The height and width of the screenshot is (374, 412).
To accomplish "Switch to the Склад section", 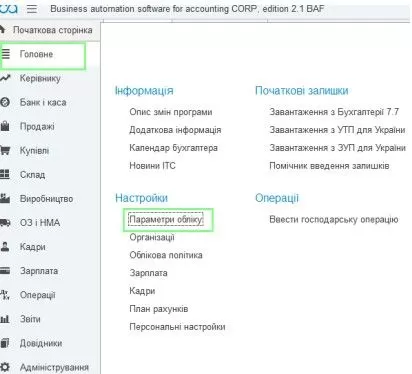I will point(32,175).
